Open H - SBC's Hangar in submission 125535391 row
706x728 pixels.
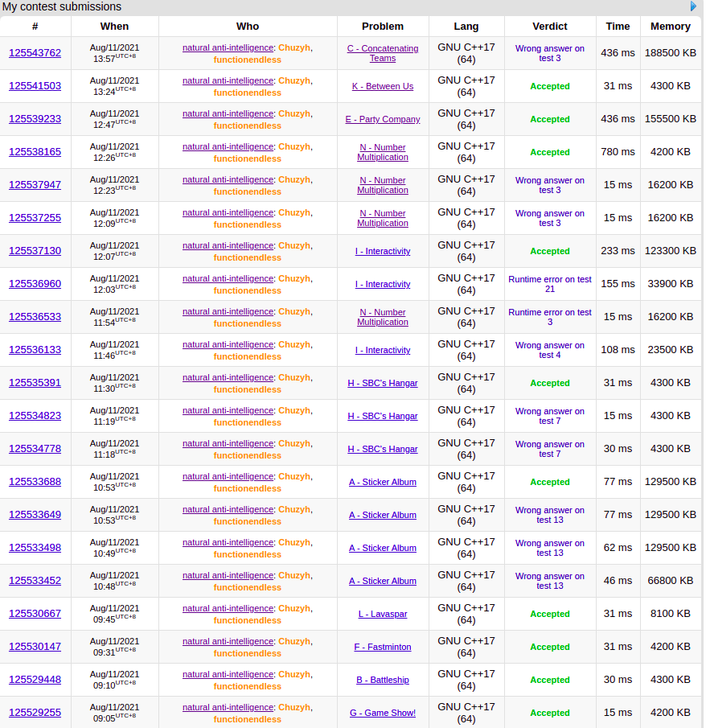pyautogui.click(x=383, y=383)
